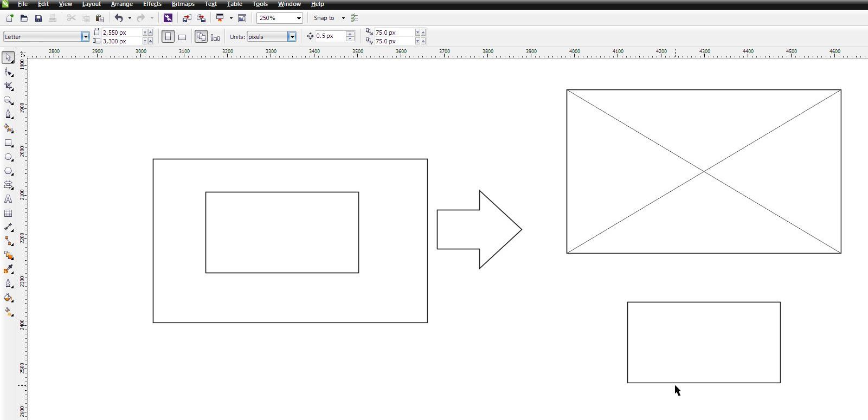Open the Application Launcher dropdown arrow
The width and height of the screenshot is (868, 420).
231,18
